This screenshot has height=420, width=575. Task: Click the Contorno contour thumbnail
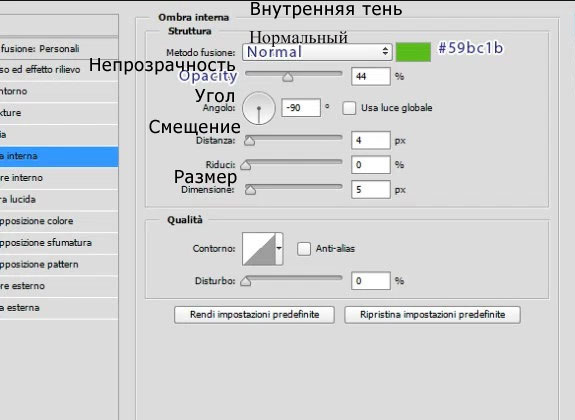pos(259,249)
